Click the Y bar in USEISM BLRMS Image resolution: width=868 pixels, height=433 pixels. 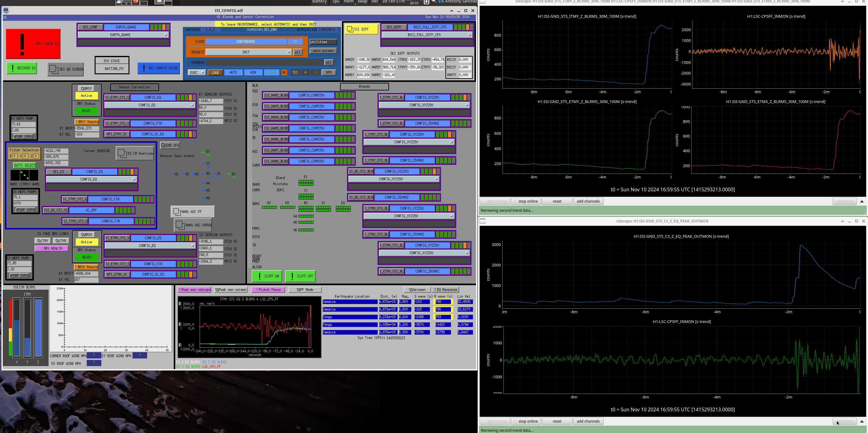coord(27,328)
